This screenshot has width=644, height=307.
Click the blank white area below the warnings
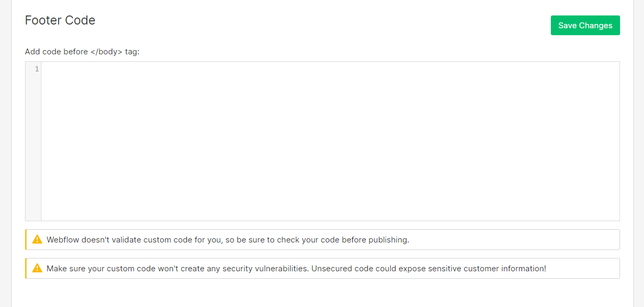[322, 293]
